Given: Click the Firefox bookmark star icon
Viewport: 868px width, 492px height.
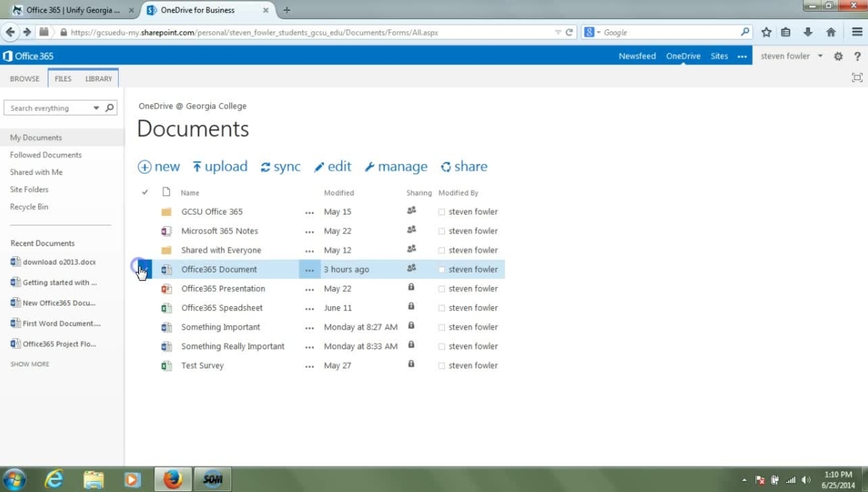Looking at the screenshot, I should (766, 32).
